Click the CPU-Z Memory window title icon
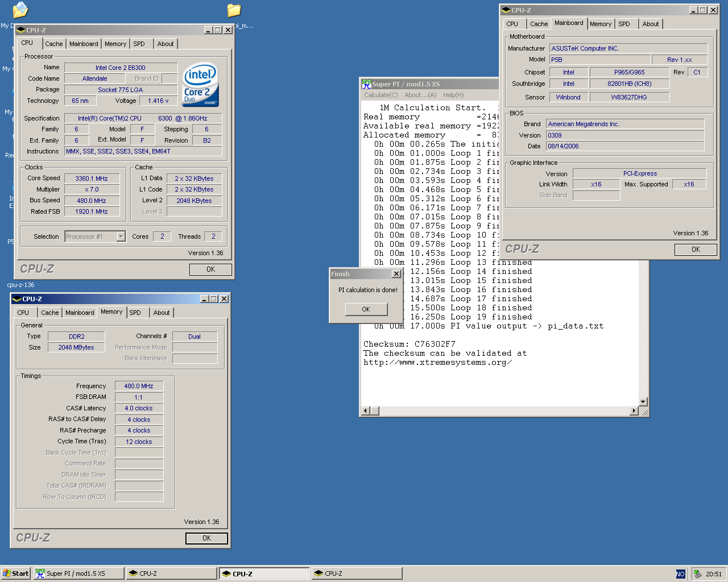Screen dimensions: 728x582 coord(16,299)
